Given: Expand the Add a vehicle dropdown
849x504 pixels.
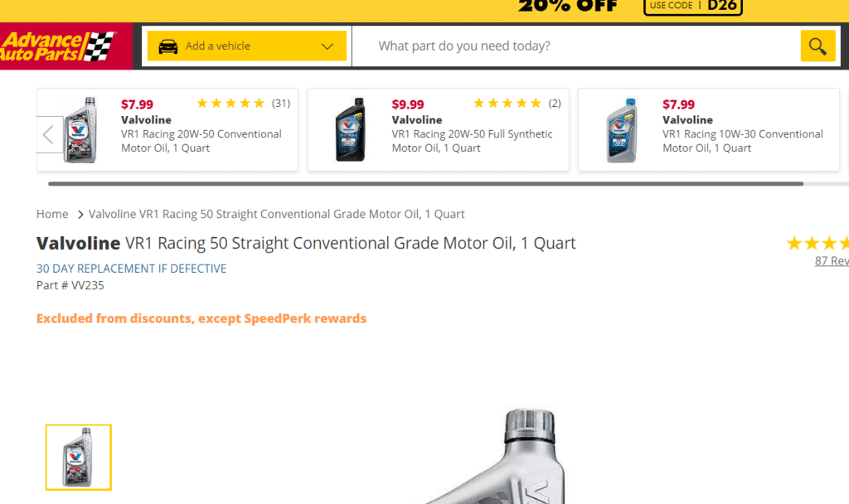Looking at the screenshot, I should (x=327, y=46).
